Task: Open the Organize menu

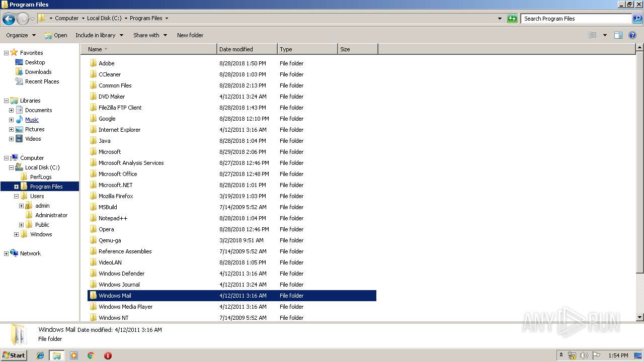Action: pos(21,35)
